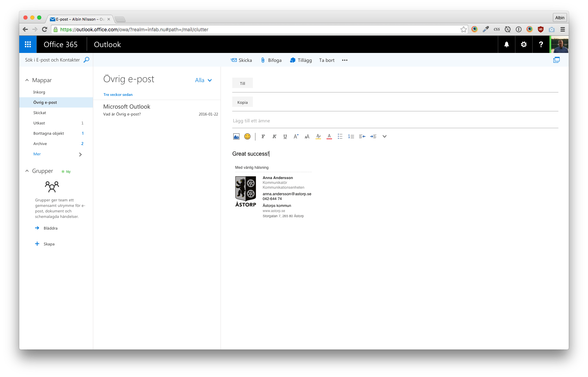Open the Inkorg folder

coord(39,92)
